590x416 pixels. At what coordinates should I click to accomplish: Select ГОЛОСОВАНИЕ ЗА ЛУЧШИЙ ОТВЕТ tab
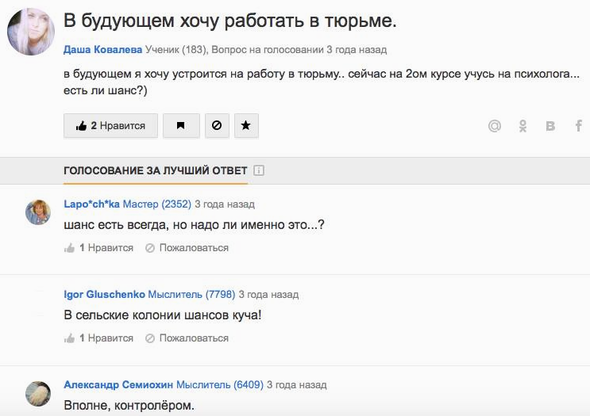point(155,171)
